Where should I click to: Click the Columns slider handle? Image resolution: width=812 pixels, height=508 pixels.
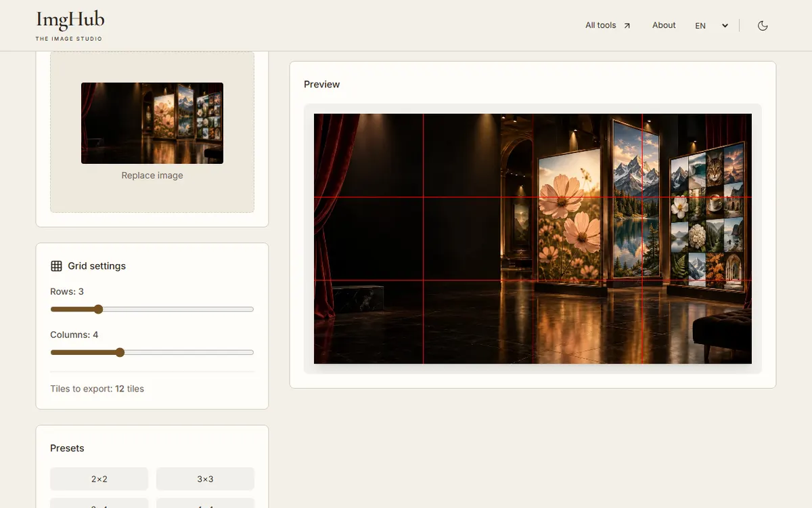pos(120,352)
